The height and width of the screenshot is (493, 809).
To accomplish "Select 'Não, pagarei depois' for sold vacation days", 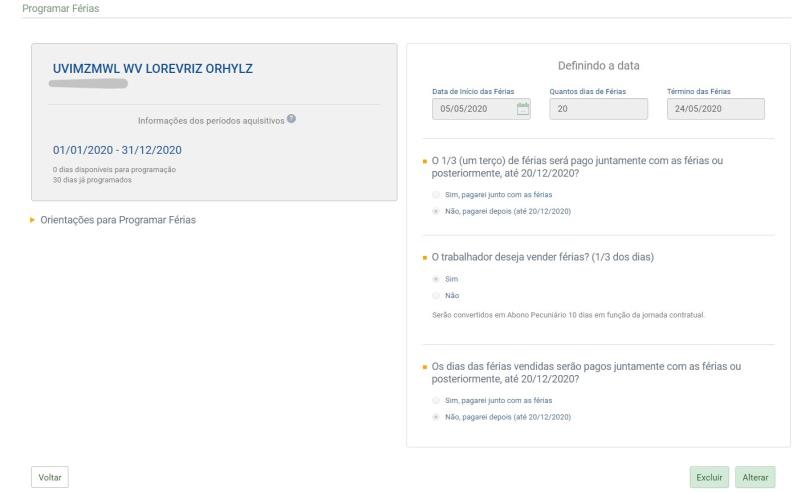I will point(436,416).
